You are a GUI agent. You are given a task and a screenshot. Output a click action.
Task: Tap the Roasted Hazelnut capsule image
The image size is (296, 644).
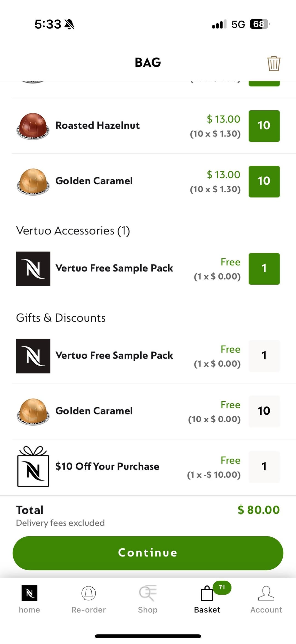(33, 126)
